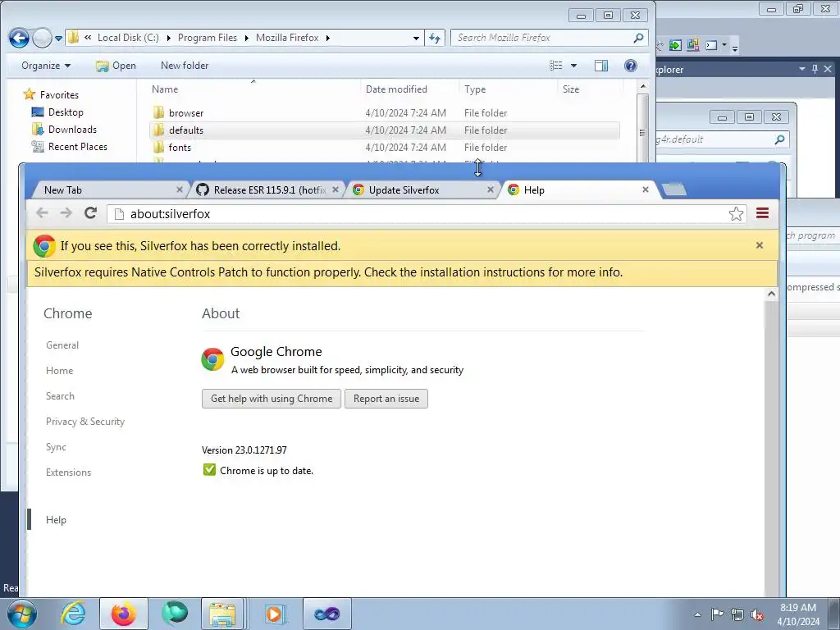Open the Privacy & Security section
The height and width of the screenshot is (630, 840).
pos(85,422)
